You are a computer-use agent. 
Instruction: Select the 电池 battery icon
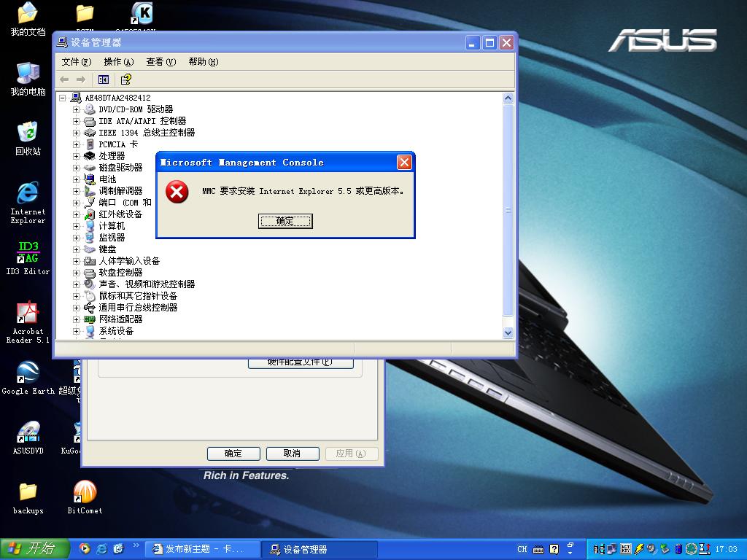coord(90,179)
